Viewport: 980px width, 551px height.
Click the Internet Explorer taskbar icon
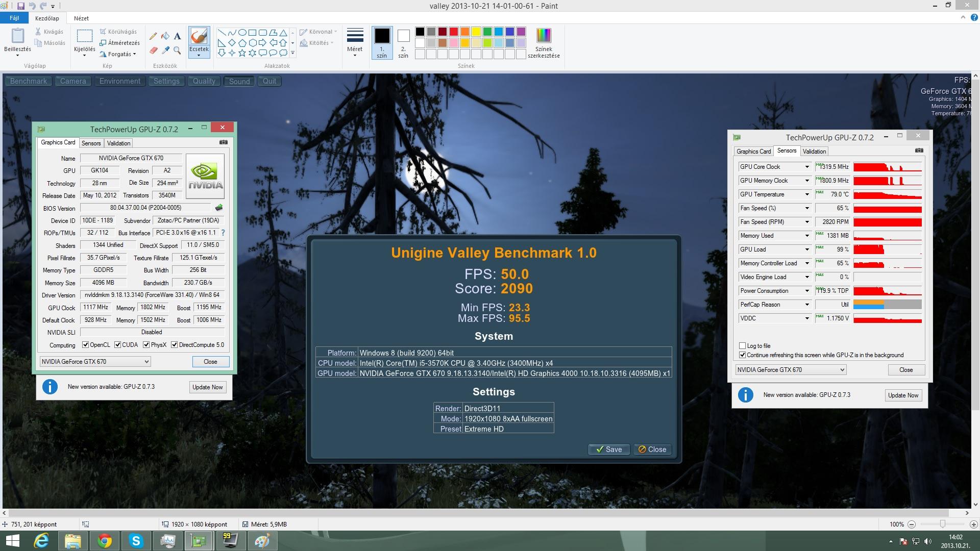41,541
